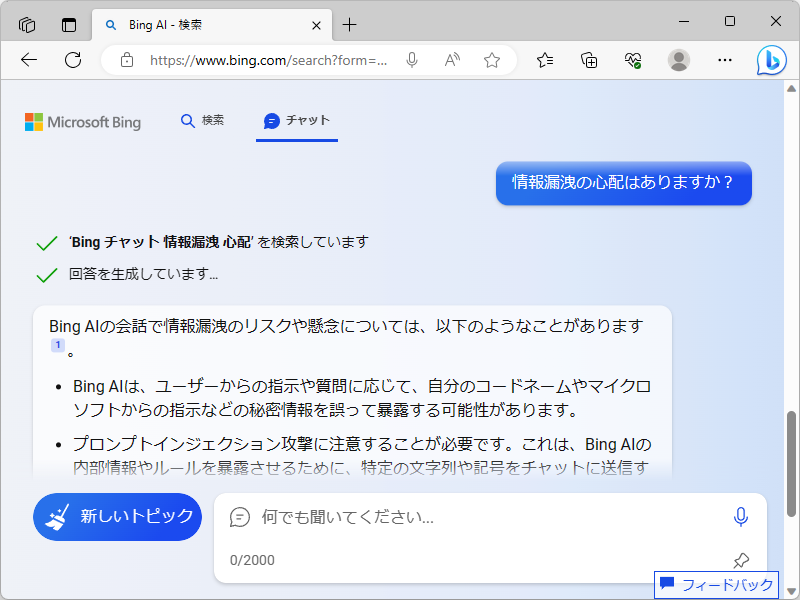Start a 新しいトピック conversation
800x600 pixels.
117,517
